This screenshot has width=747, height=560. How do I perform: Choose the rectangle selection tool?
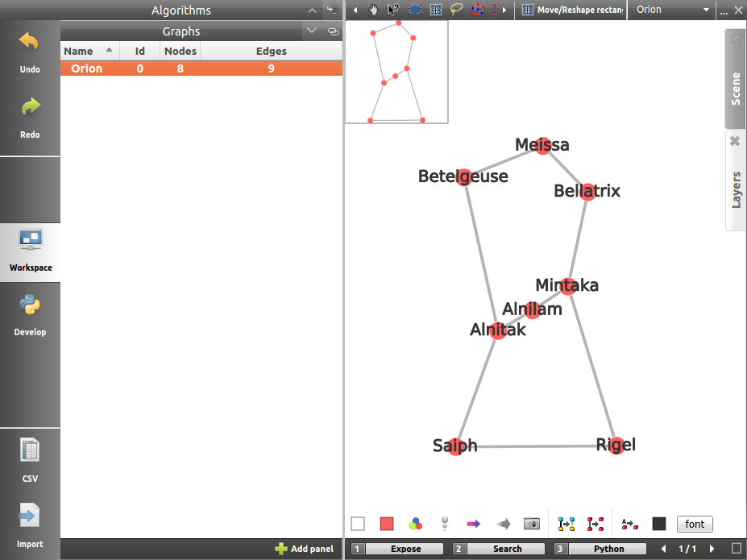(415, 10)
